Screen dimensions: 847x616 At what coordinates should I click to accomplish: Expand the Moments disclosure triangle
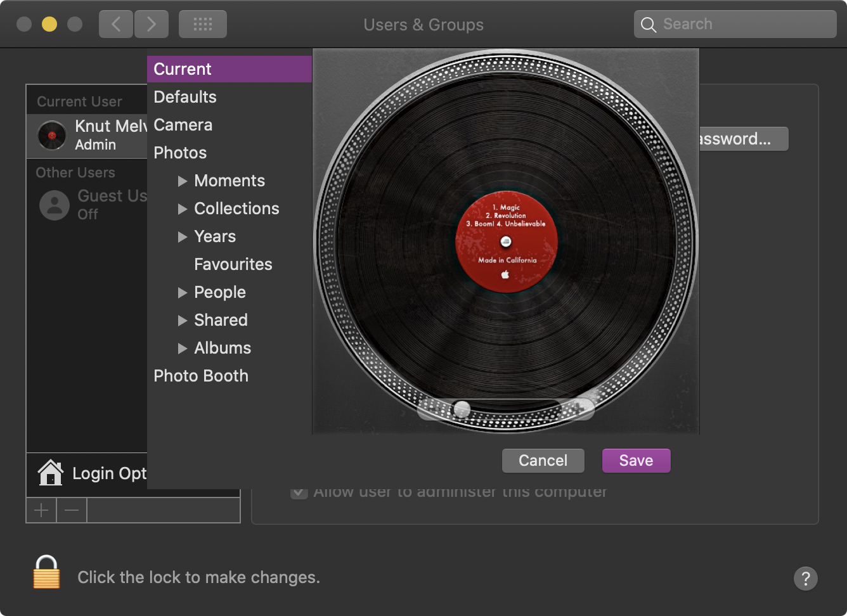pos(183,181)
